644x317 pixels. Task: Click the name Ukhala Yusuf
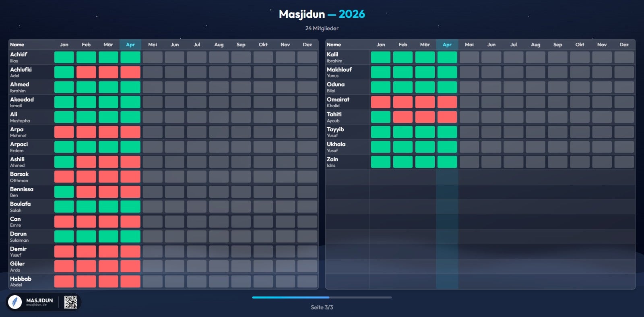[336, 147]
